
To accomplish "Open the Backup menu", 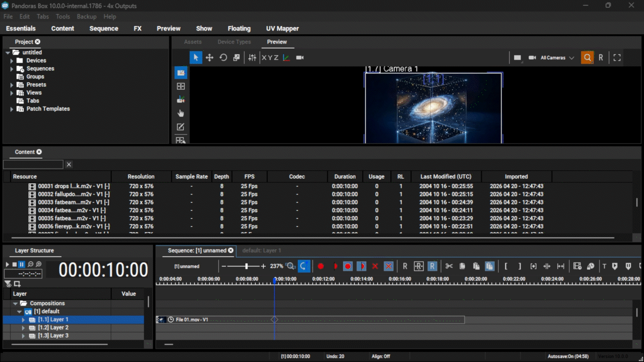I will 87,17.
